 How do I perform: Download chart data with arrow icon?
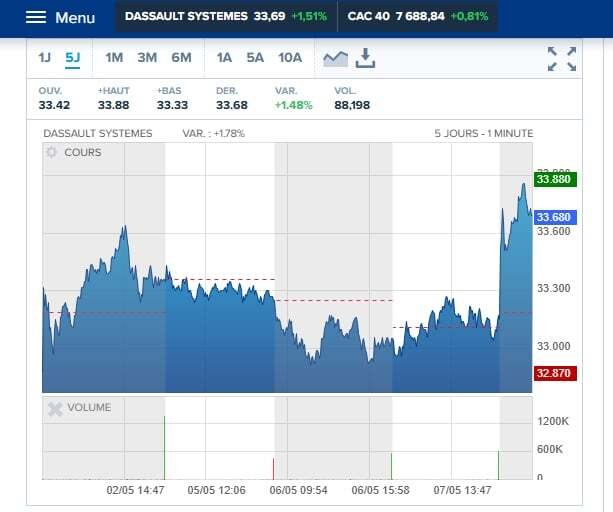(365, 58)
